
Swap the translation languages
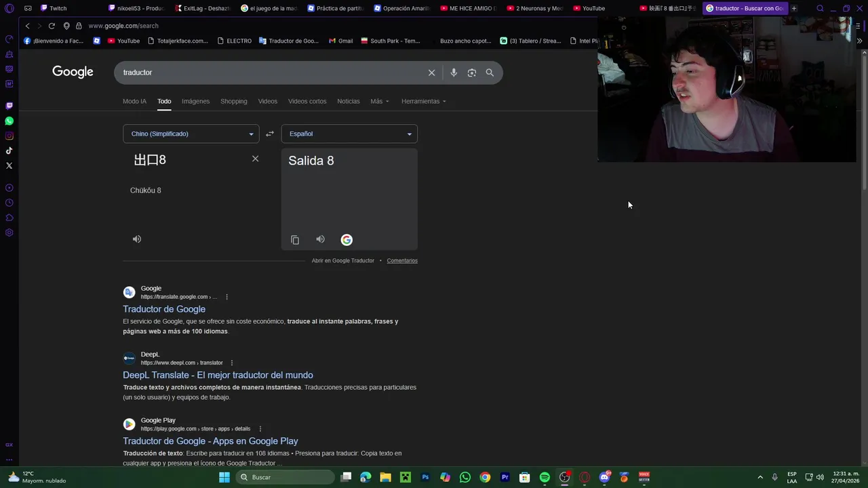pos(270,134)
